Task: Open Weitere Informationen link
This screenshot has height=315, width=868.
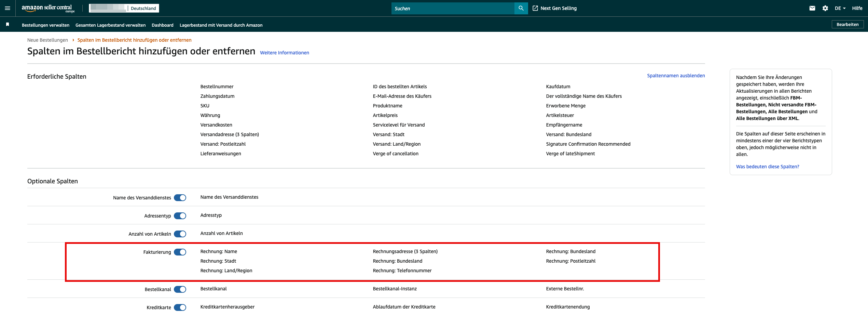Action: pos(284,53)
